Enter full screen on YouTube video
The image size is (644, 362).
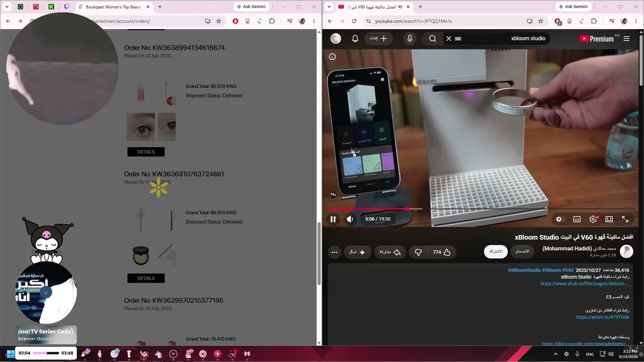pyautogui.click(x=625, y=219)
